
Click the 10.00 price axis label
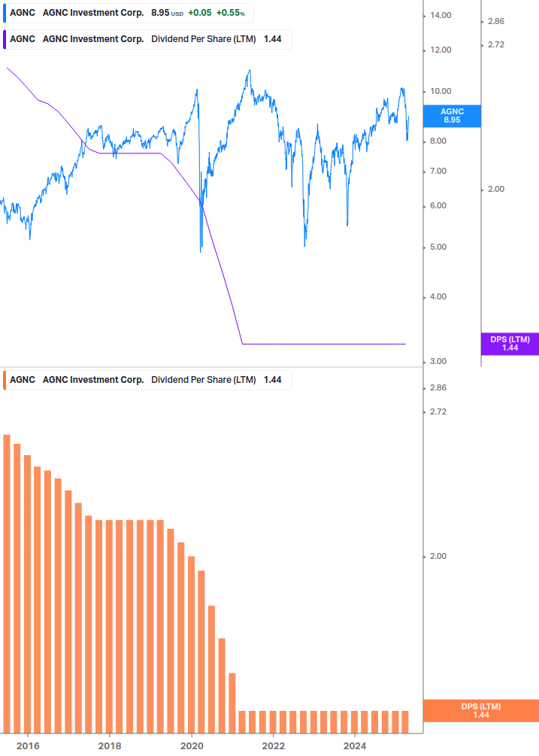[441, 91]
